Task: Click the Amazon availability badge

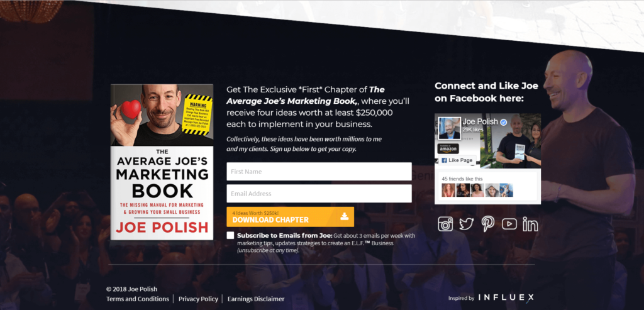Action: point(448,148)
